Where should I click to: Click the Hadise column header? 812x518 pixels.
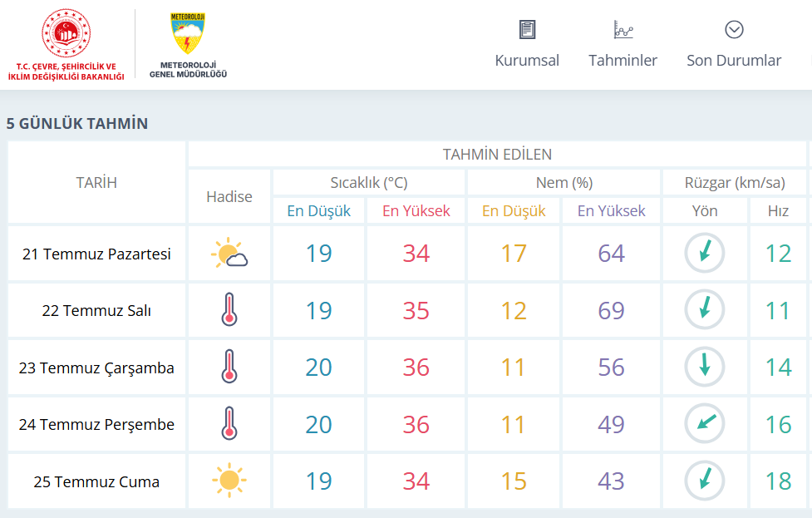coord(229,197)
